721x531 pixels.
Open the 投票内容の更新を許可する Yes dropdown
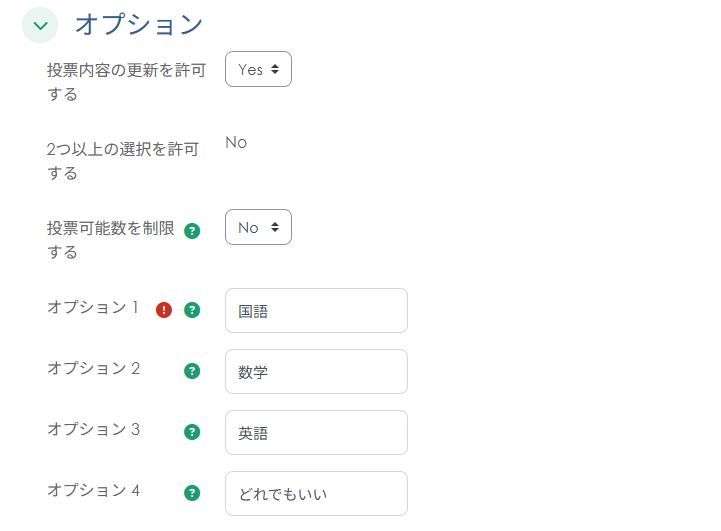pyautogui.click(x=258, y=69)
